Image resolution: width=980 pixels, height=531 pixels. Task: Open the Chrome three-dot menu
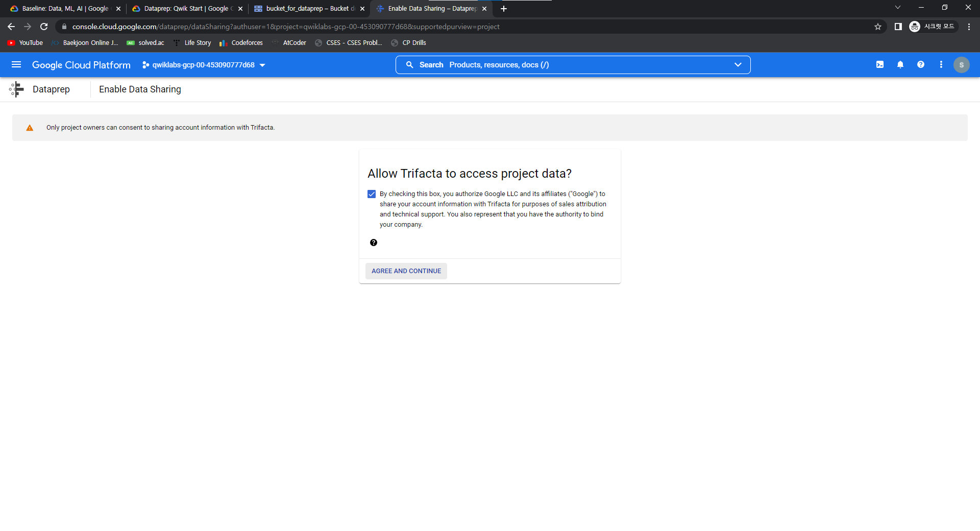[969, 27]
